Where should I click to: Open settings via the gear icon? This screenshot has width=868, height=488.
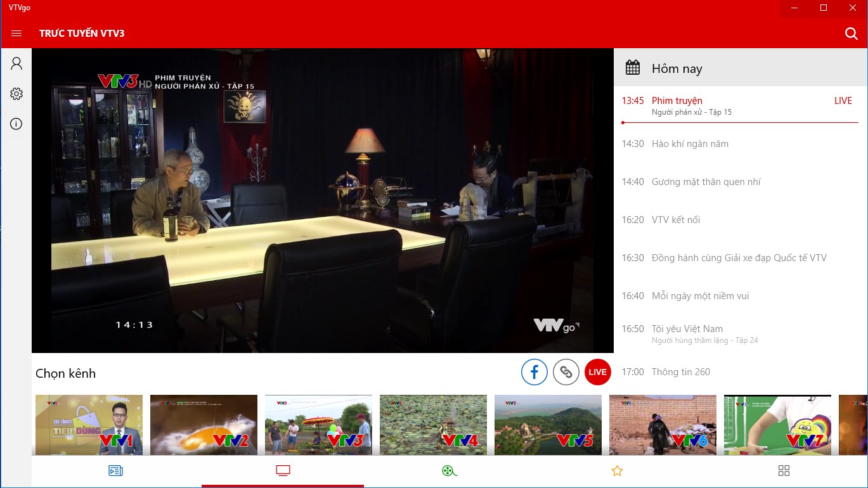point(16,94)
